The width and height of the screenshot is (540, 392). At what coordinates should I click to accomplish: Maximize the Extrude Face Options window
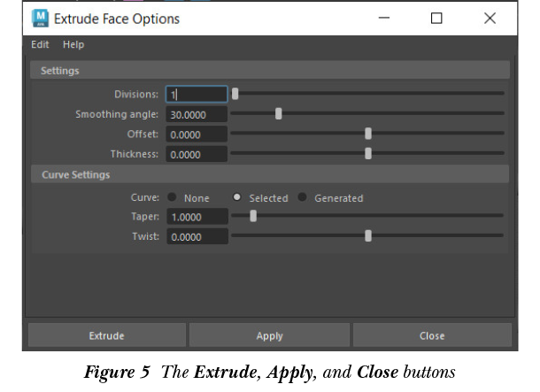pyautogui.click(x=436, y=19)
